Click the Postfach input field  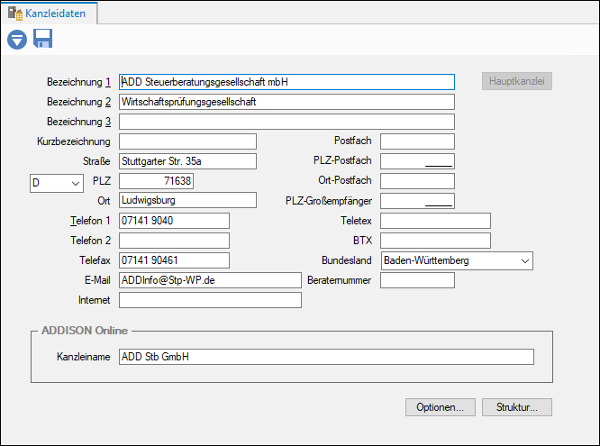[x=417, y=141]
